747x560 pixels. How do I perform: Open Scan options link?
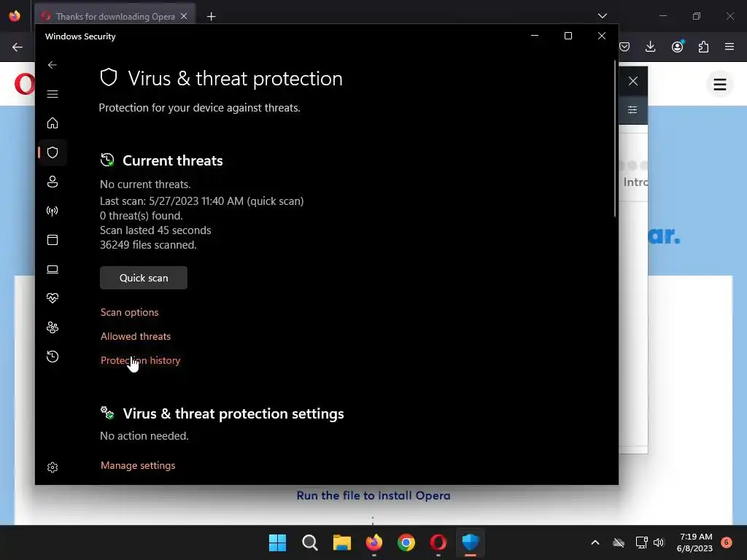130,312
